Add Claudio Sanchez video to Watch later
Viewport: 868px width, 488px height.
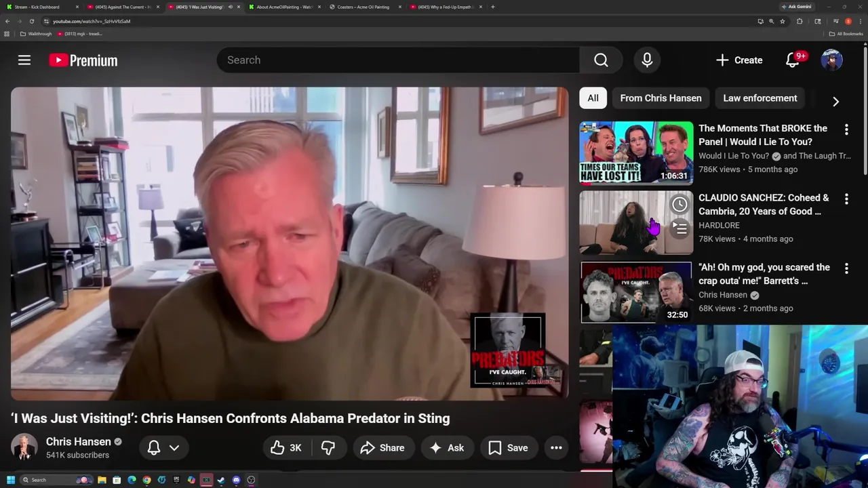[679, 204]
